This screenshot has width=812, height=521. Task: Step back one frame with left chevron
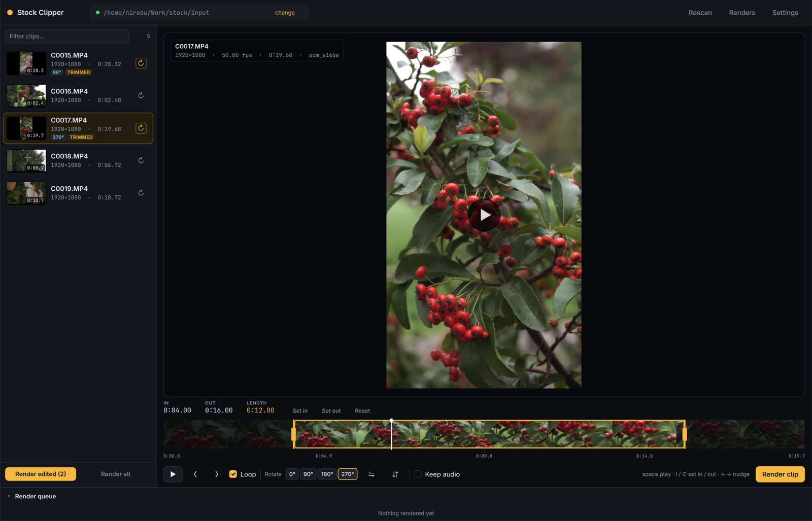pyautogui.click(x=195, y=474)
